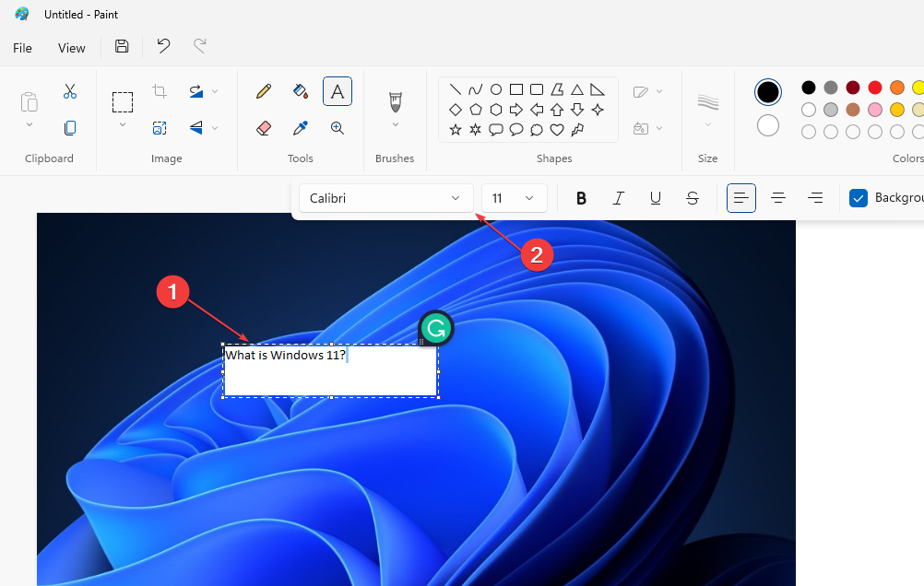
Task: Pick the Rectangle shape
Action: [516, 89]
